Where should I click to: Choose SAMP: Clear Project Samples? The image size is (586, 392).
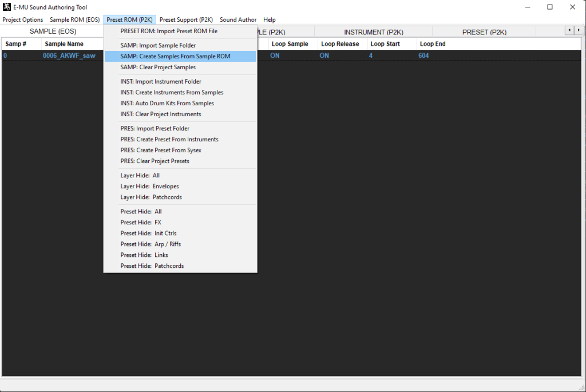(180, 68)
